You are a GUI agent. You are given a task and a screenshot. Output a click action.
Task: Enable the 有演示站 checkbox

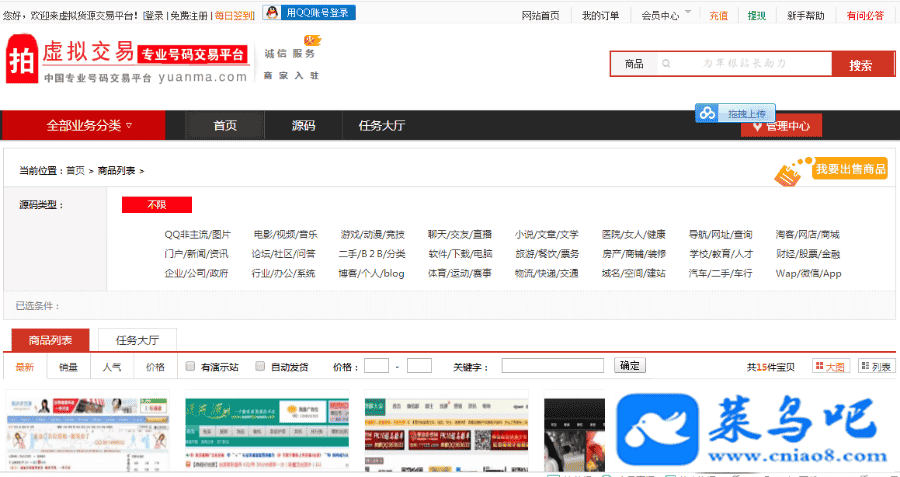(x=190, y=366)
